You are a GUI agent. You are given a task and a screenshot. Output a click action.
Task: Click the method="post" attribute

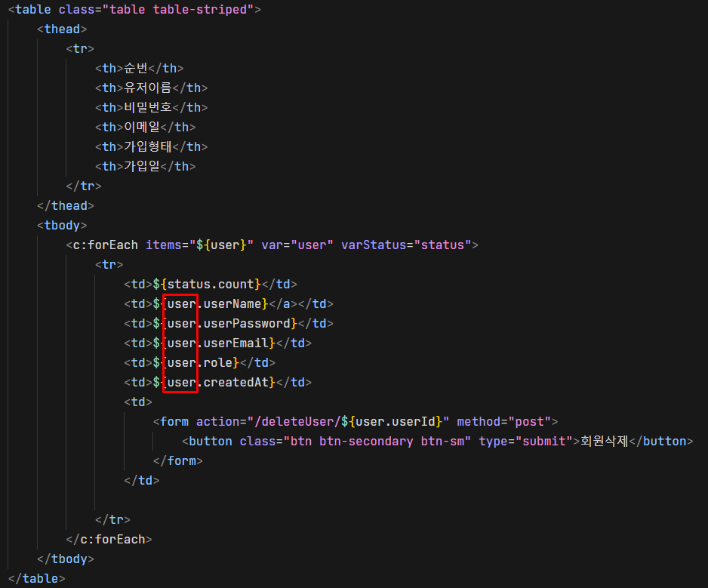[504, 422]
